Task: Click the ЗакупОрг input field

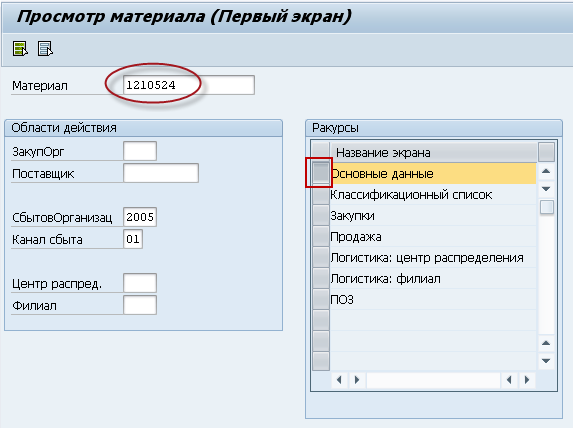Action: point(140,151)
